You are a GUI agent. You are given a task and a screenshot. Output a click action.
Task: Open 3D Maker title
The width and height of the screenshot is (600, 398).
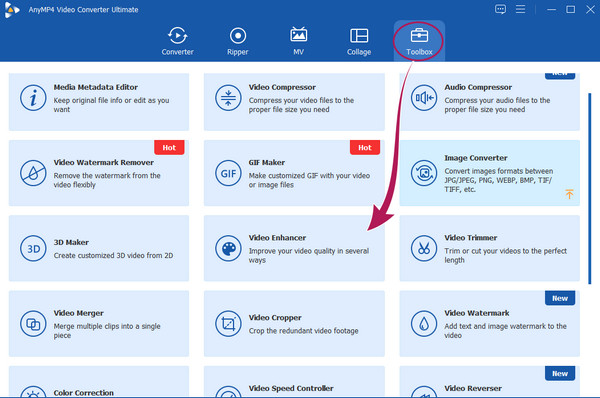71,243
